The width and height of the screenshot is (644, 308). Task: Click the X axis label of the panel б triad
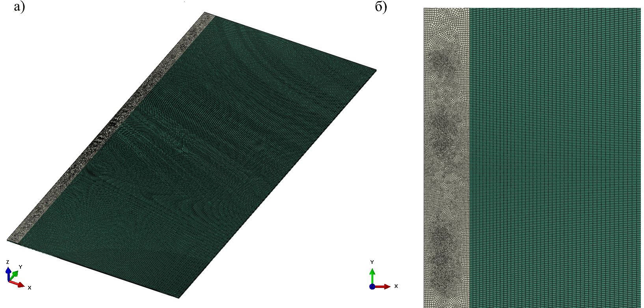click(x=396, y=286)
